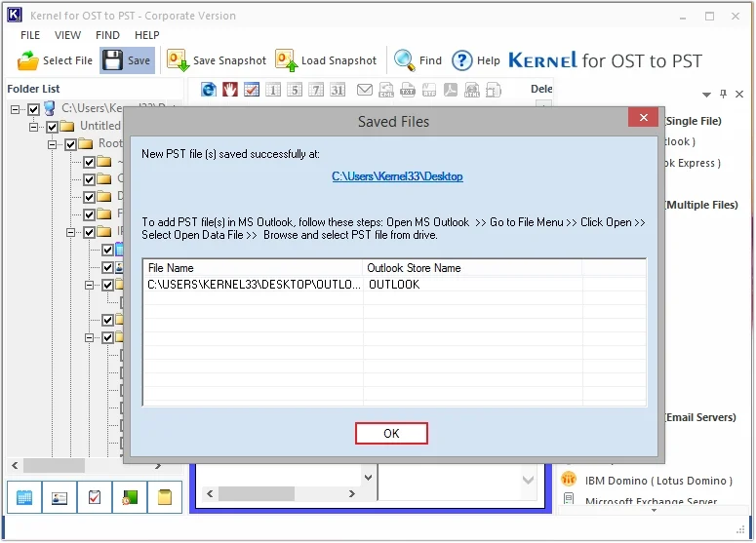Open Find with the magnifier icon
The image size is (756, 543).
pos(404,60)
